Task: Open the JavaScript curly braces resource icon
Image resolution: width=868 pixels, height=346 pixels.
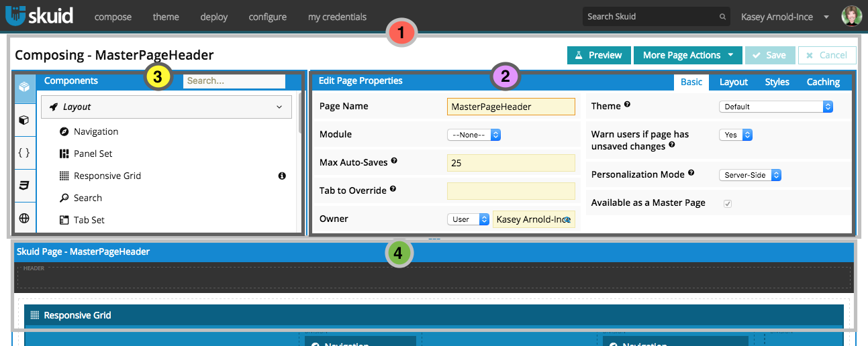Action: pos(24,153)
